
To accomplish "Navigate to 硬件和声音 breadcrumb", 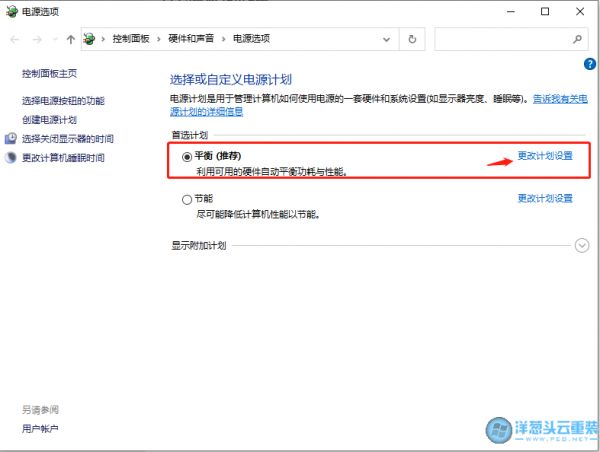I will [x=191, y=38].
